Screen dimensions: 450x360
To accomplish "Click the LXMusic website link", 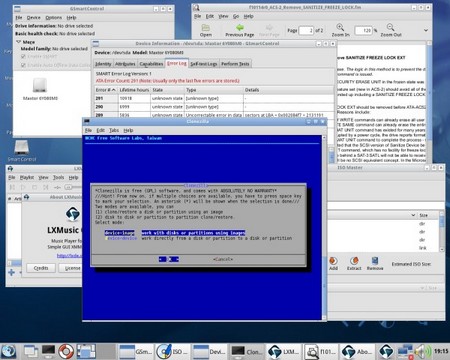I will point(69,256).
